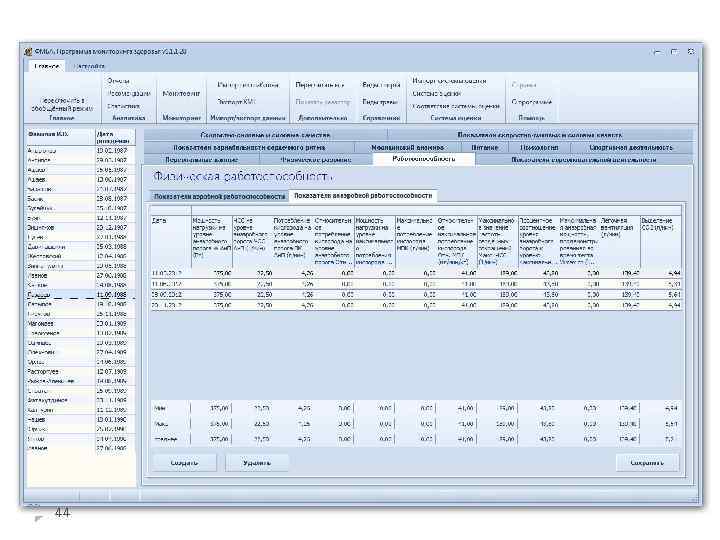720x540 pixels.
Task: Open the Главное ribbon tab
Action: [46, 66]
